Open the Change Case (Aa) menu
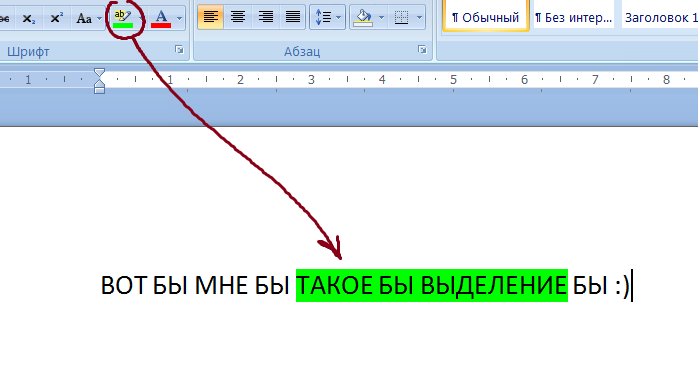Viewport: 698px width, 376px height. pyautogui.click(x=88, y=18)
